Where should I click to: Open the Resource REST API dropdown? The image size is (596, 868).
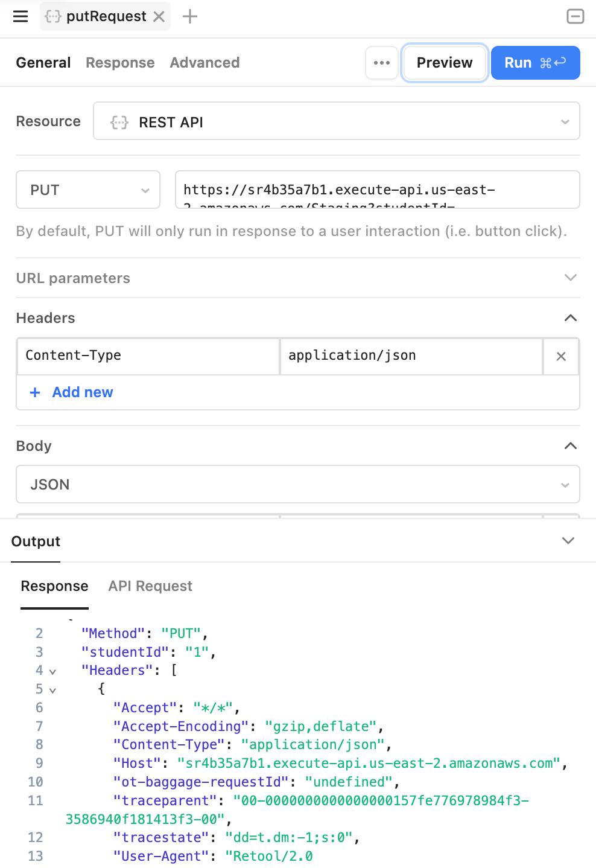click(337, 121)
